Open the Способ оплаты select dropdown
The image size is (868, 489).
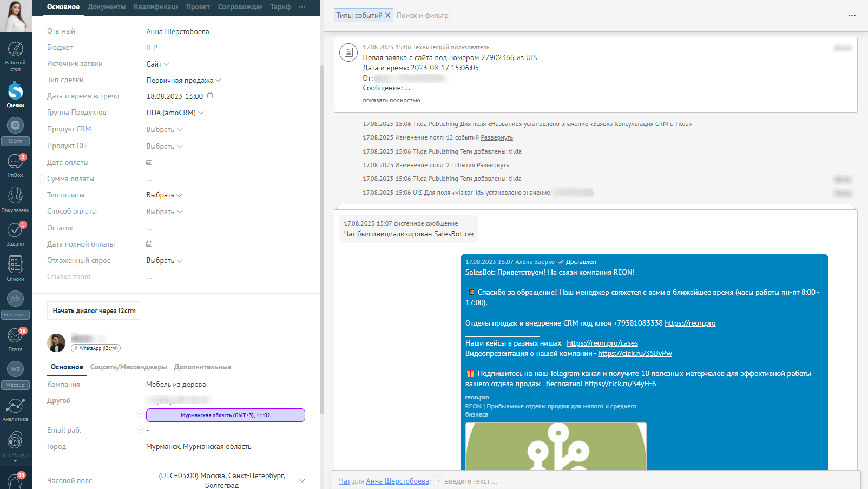[165, 212]
